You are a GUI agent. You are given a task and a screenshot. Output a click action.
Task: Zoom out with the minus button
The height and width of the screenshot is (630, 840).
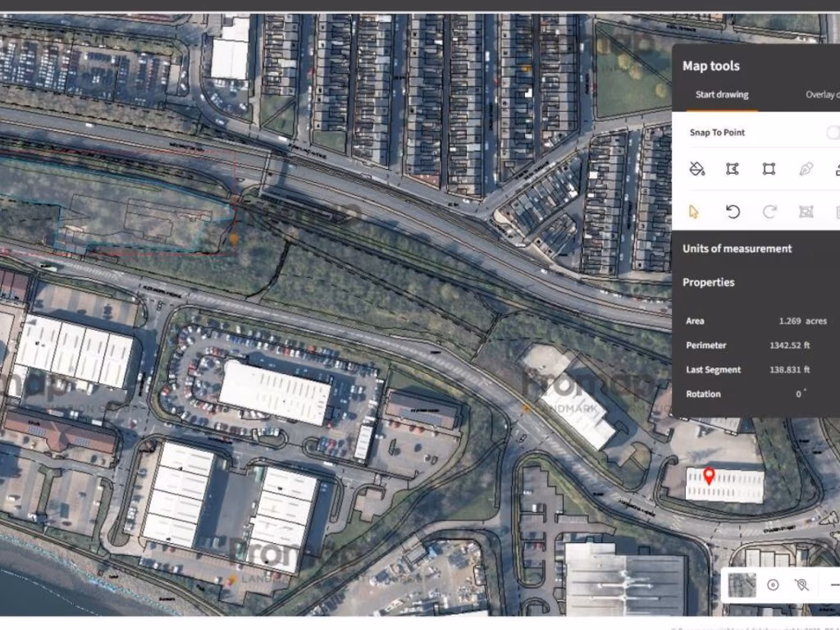point(833,585)
